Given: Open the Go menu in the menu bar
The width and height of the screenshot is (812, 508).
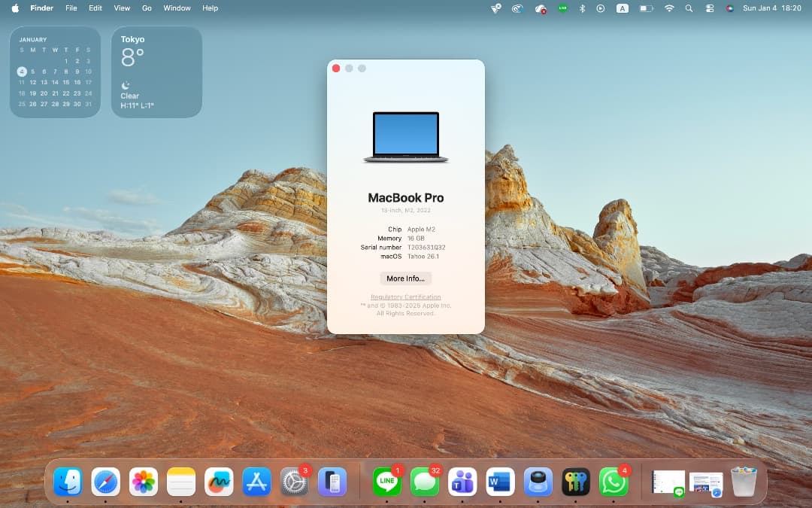Looking at the screenshot, I should click(147, 8).
